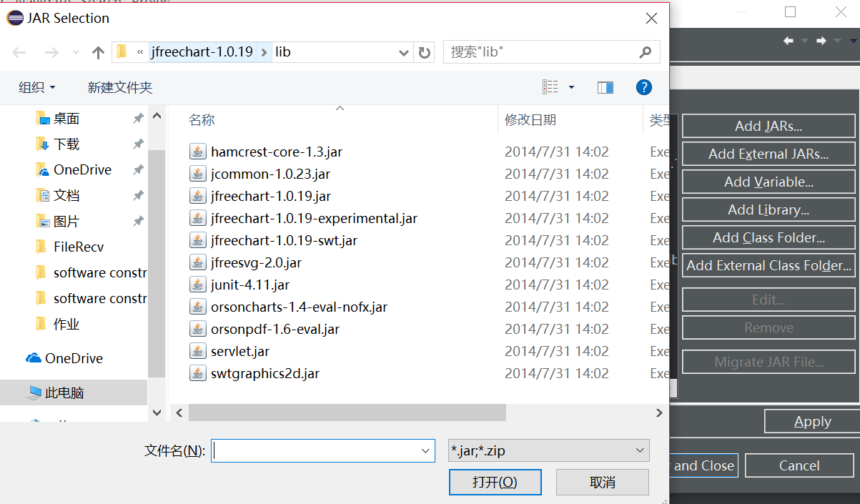Click the jar icon beside hamcrest-core-1.3.jar
This screenshot has width=860, height=504.
[198, 152]
